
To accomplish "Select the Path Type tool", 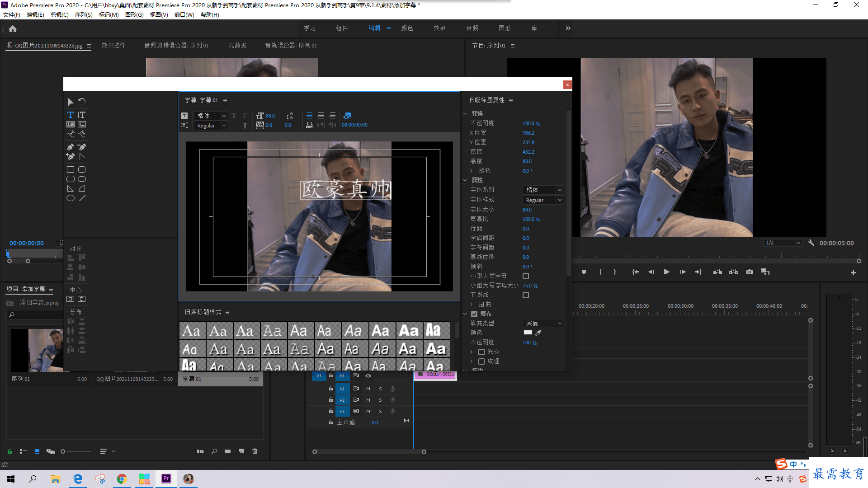I will 71,134.
